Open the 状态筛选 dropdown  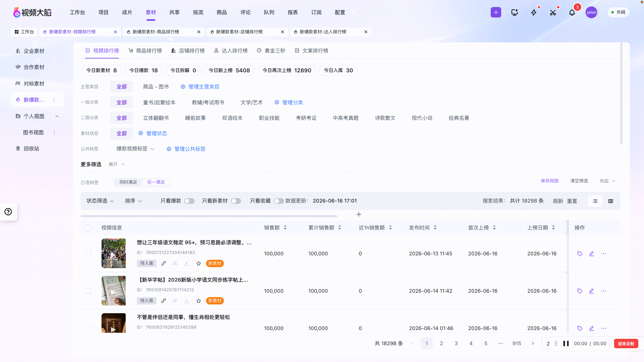100,201
